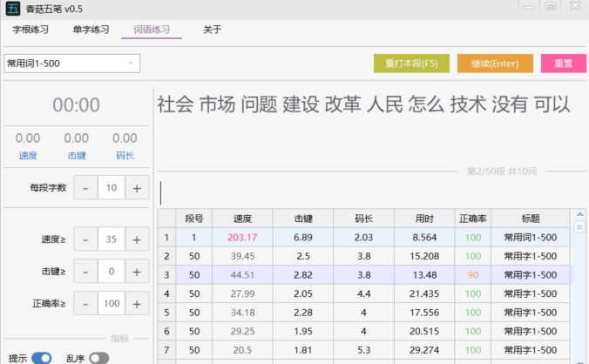
Task: Decrease 正确率≥ threshold with minus button
Action: pyautogui.click(x=85, y=303)
